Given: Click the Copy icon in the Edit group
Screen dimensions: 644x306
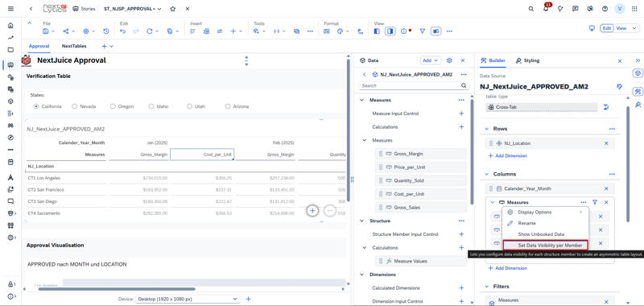Looking at the screenshot, I should [x=170, y=31].
